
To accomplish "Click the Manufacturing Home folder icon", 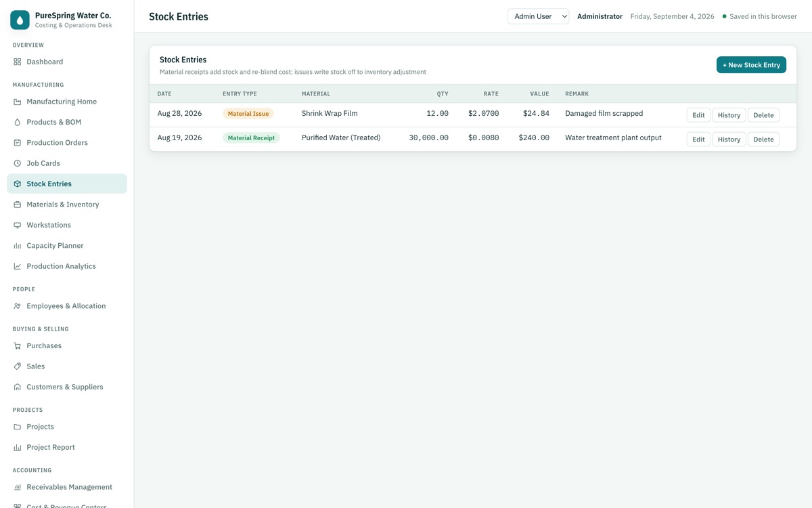I will (18, 102).
